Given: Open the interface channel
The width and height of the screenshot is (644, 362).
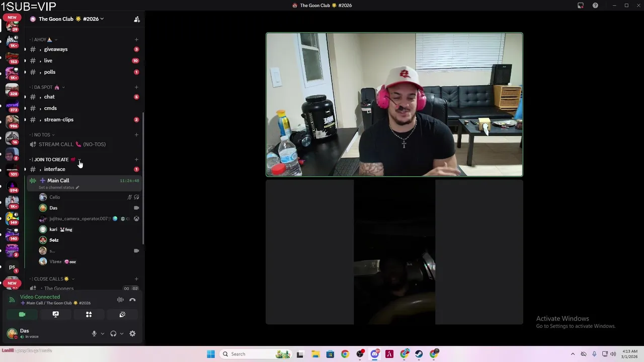Looking at the screenshot, I should pyautogui.click(x=84, y=169).
